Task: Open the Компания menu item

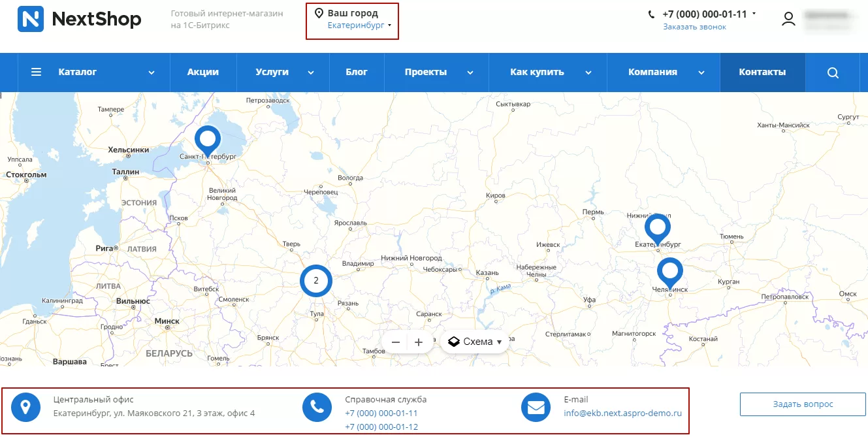Action: pos(652,72)
